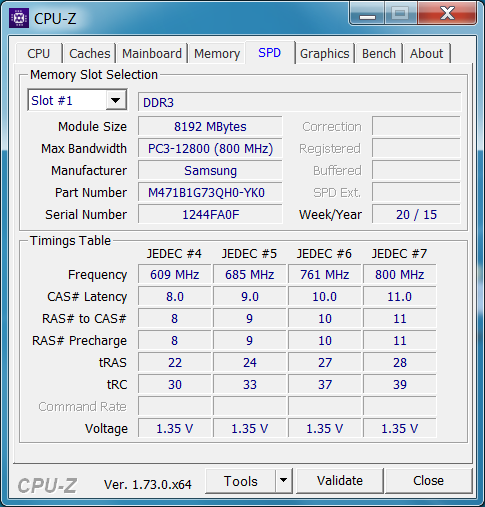The height and width of the screenshot is (507, 485).
Task: Click the PC3-12800 (800 MHz) bandwidth value
Action: (x=210, y=149)
